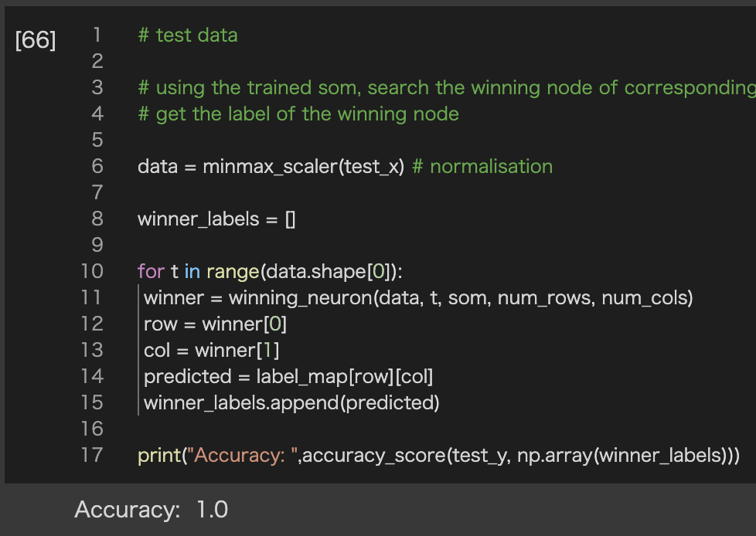Click the winner_labels variable on line 8

coord(198,219)
